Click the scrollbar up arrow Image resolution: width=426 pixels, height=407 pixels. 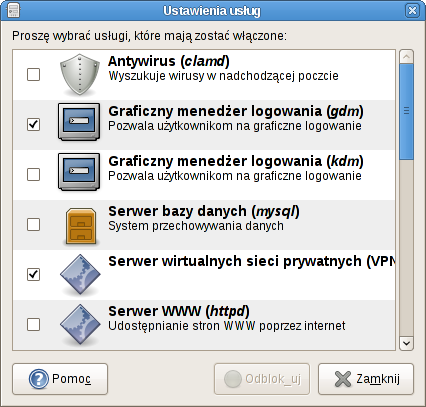coord(406,57)
